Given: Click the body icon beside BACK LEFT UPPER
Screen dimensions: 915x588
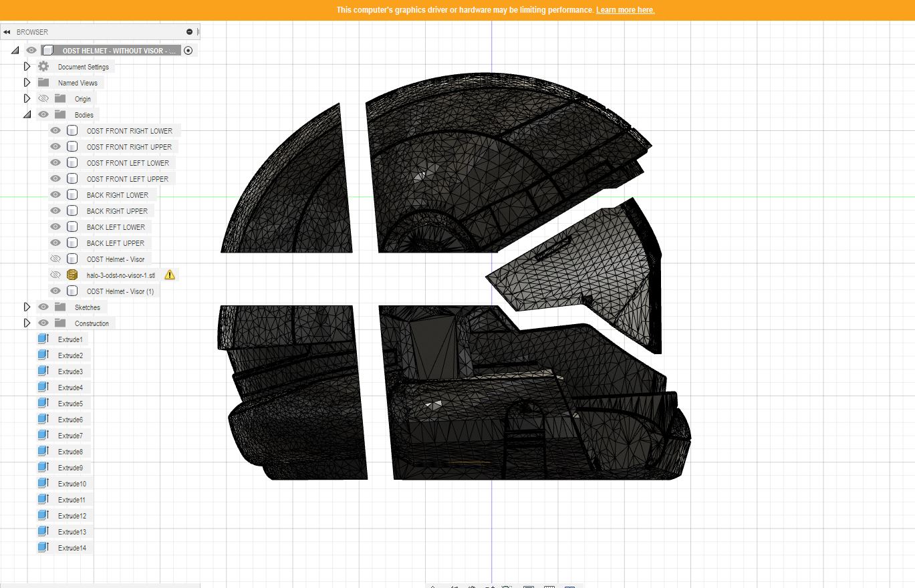Looking at the screenshot, I should 72,243.
